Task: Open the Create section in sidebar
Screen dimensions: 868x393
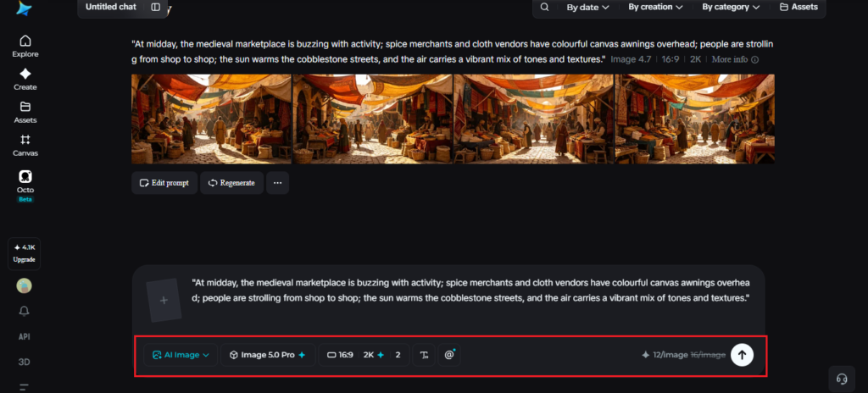Action: point(25,80)
